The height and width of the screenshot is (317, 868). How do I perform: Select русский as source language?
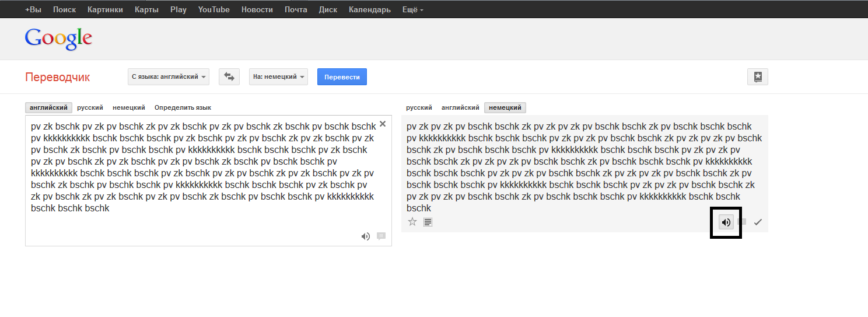pos(90,107)
